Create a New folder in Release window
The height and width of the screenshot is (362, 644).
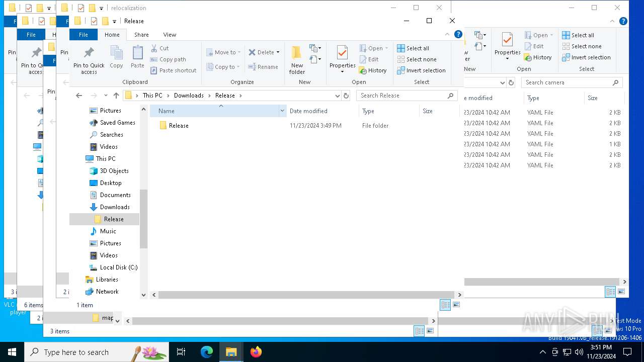[x=297, y=60]
